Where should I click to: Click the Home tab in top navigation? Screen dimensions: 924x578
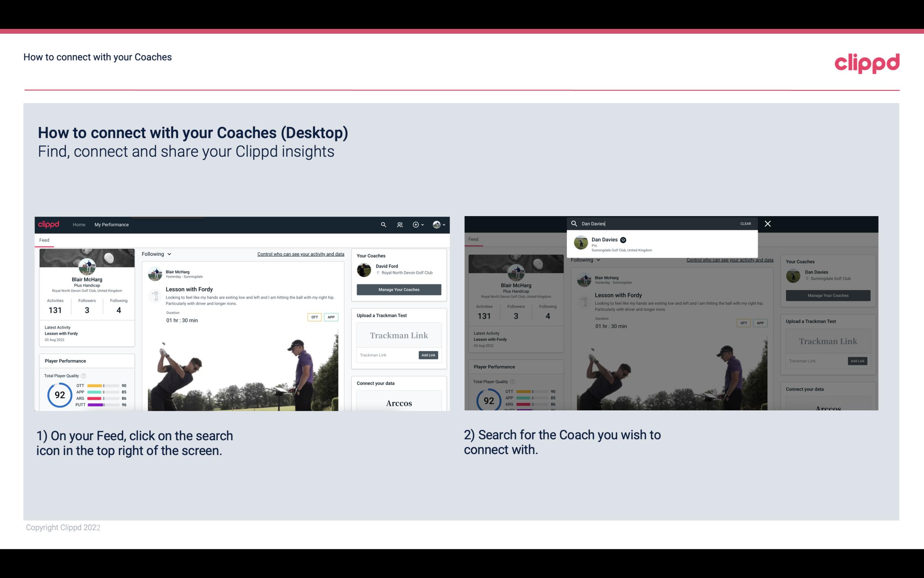pyautogui.click(x=79, y=224)
